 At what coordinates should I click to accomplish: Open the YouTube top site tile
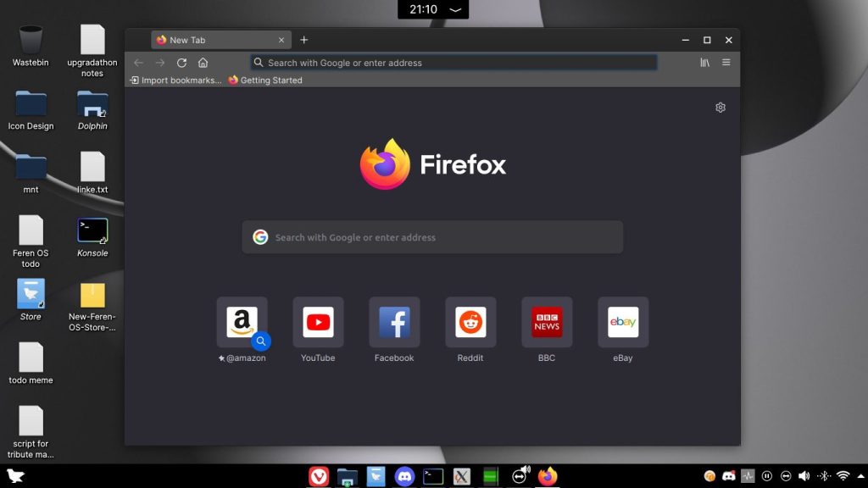click(x=318, y=322)
